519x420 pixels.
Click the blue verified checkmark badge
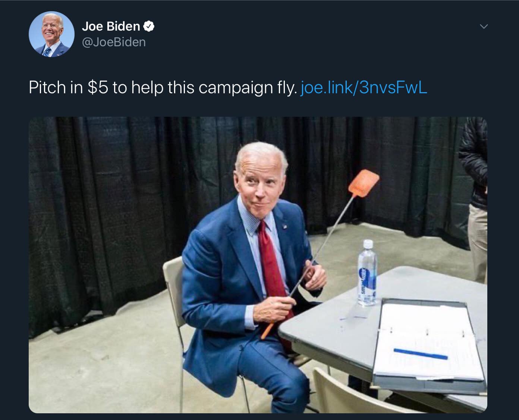click(149, 26)
